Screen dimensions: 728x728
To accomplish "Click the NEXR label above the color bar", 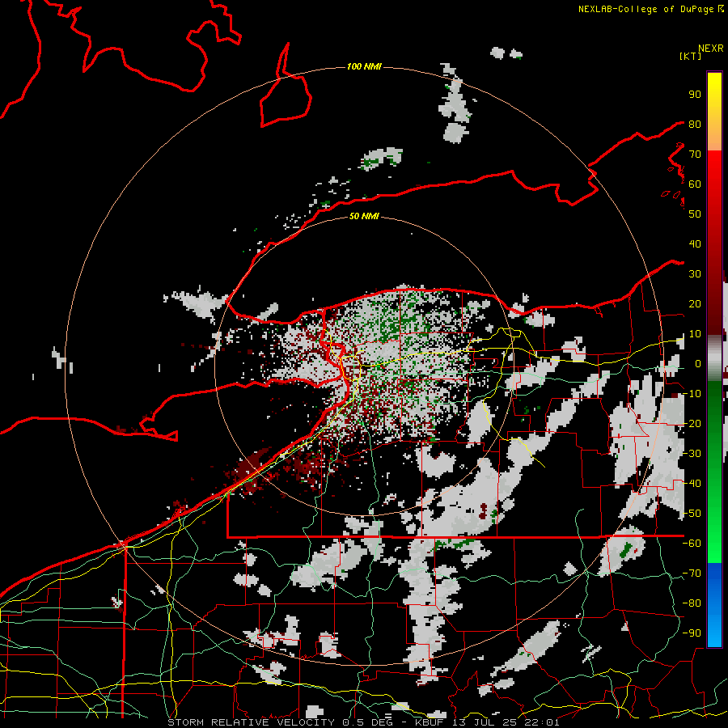I will pos(711,49).
